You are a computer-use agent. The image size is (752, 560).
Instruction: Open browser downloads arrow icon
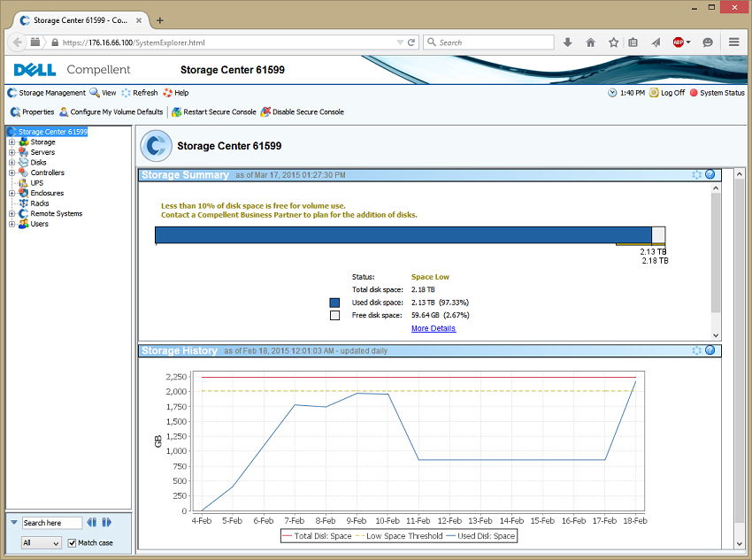click(x=568, y=42)
